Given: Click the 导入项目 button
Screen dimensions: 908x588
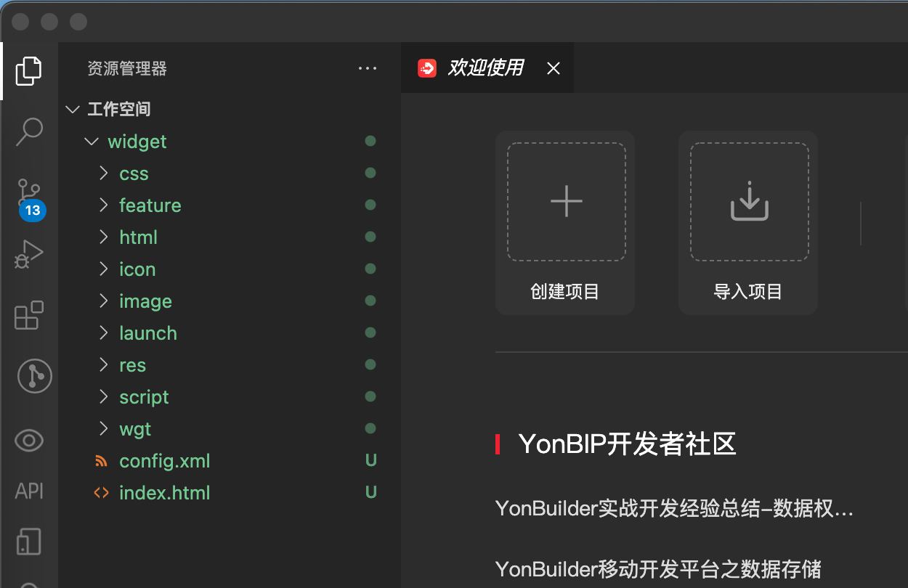Looking at the screenshot, I should 748,222.
